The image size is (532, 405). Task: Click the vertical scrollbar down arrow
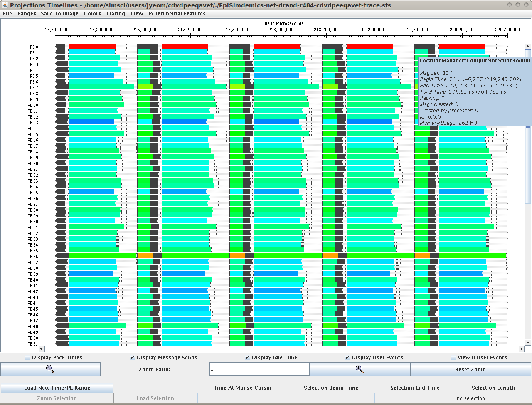[x=528, y=343]
